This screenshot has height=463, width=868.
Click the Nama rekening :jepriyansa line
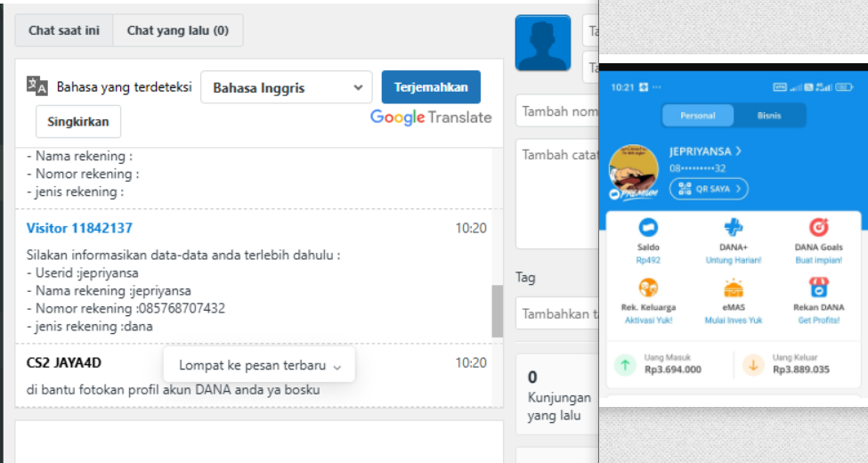109,291
